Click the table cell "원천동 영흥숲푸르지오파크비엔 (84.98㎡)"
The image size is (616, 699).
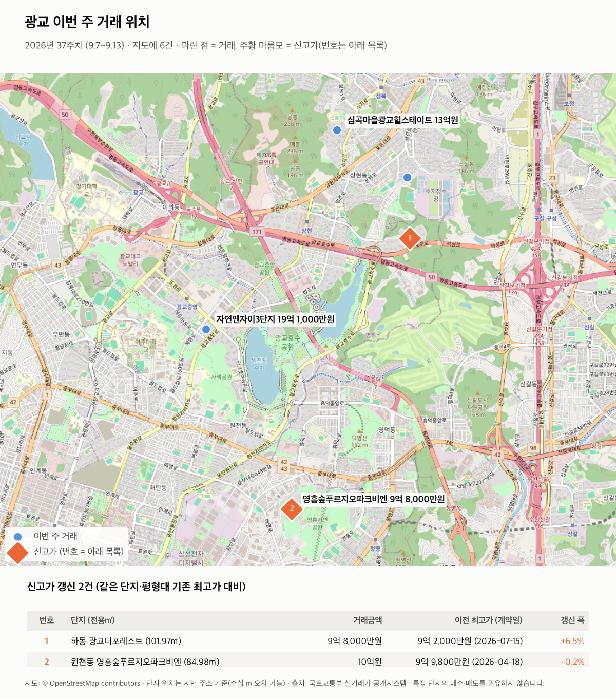[x=145, y=662]
